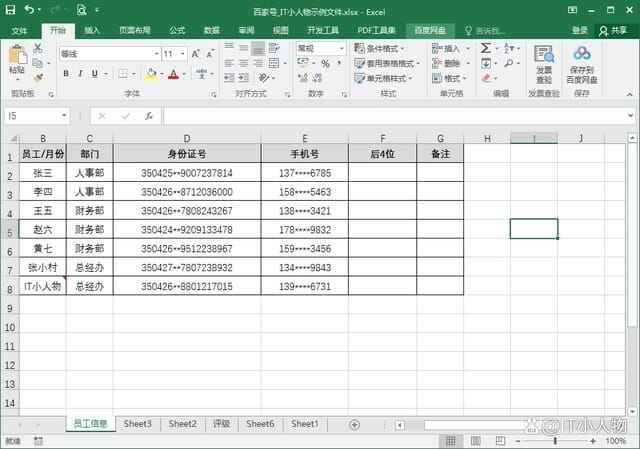Viewport: 640px width, 449px height.
Task: Switch to Sheet3 worksheet tab
Action: point(137,424)
